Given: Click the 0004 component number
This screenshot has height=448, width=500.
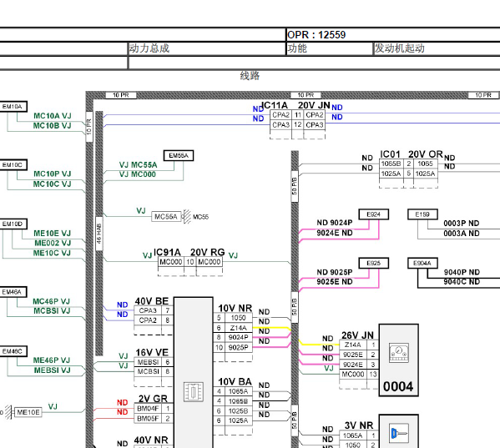Looking at the screenshot, I should pyautogui.click(x=398, y=386).
